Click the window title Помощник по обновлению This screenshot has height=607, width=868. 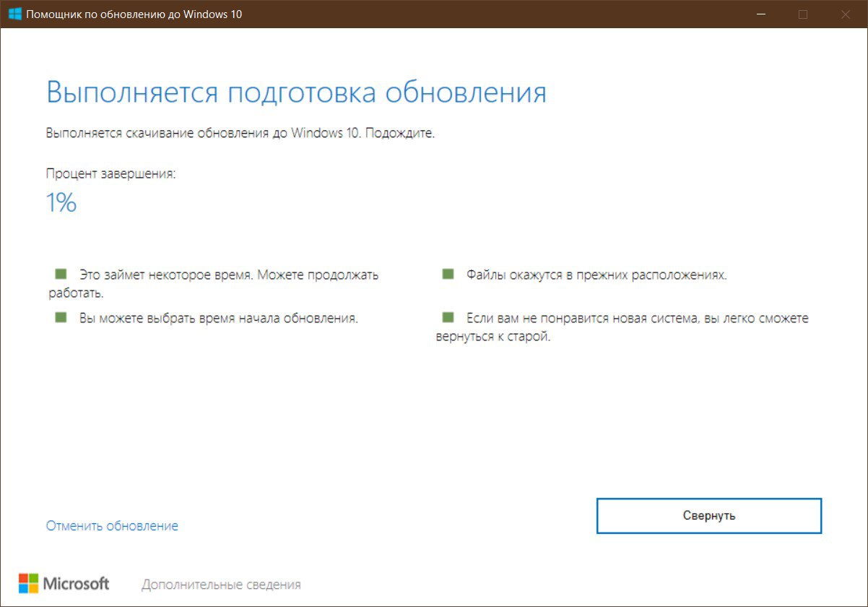pos(134,14)
